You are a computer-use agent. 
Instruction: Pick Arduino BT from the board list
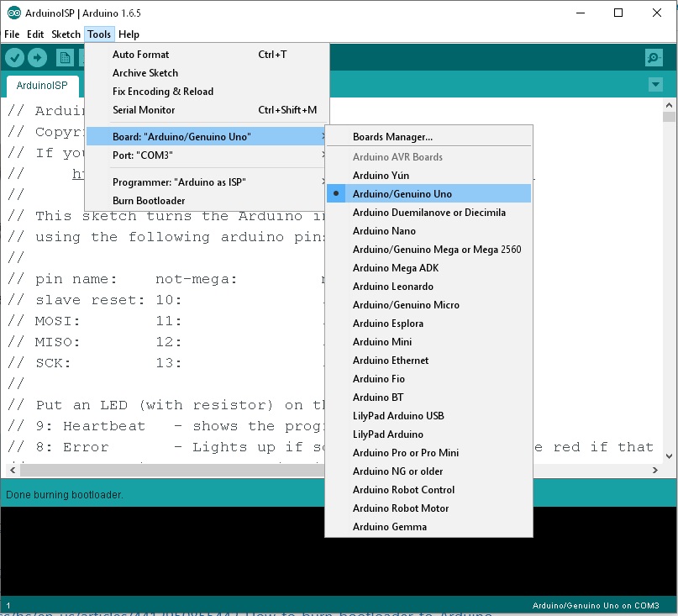coord(428,398)
